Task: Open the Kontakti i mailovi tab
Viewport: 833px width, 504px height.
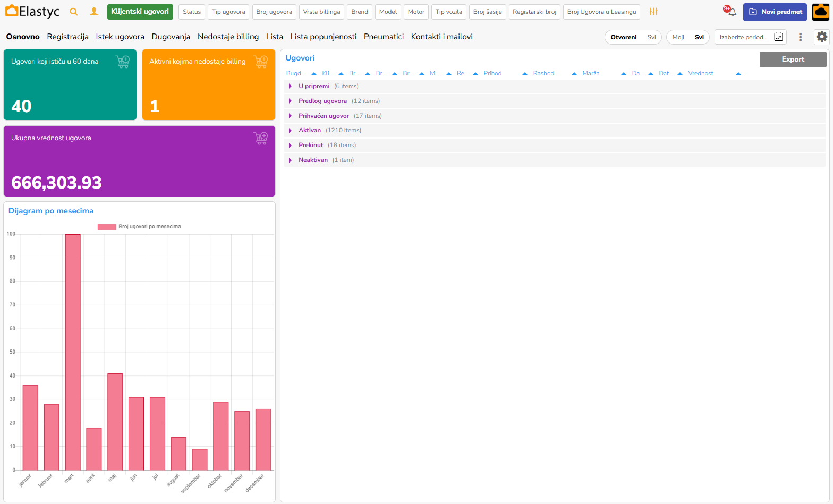Action: (442, 37)
